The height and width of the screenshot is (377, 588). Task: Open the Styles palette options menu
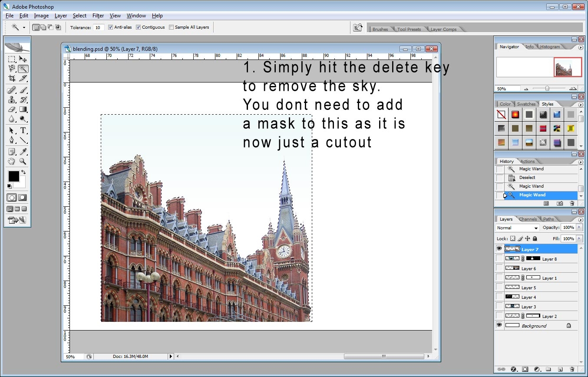click(x=581, y=105)
